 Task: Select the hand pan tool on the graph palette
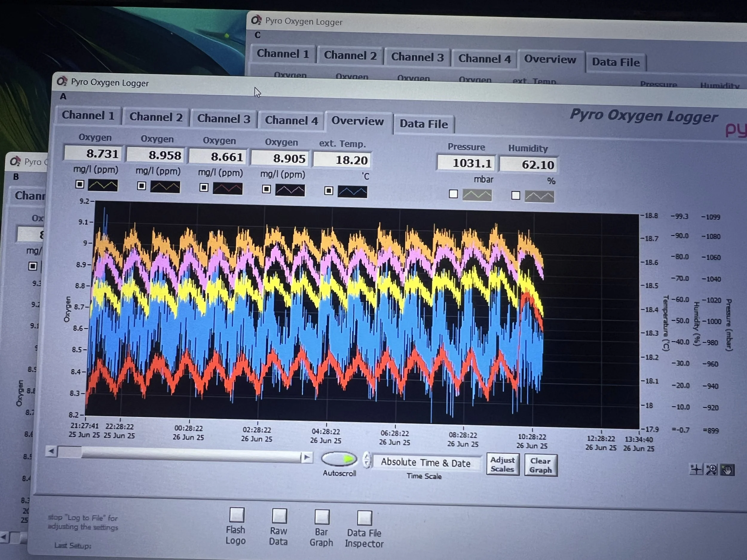(x=727, y=470)
